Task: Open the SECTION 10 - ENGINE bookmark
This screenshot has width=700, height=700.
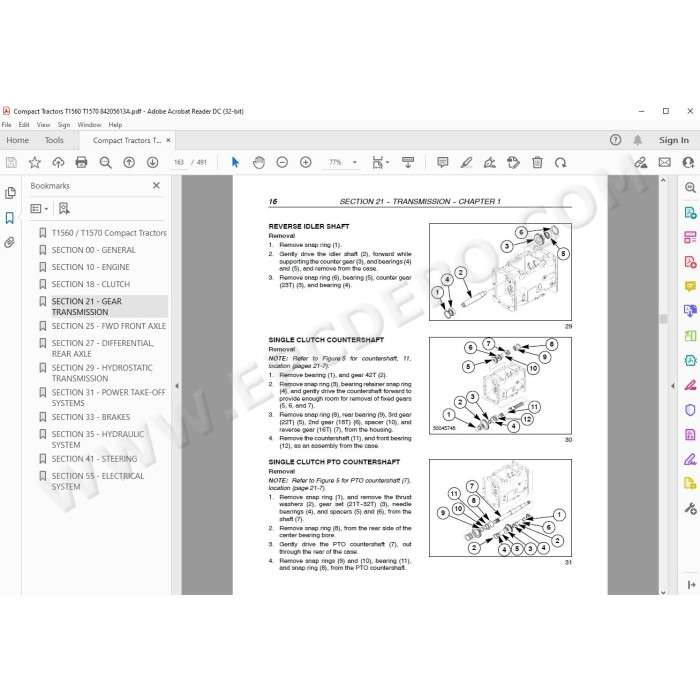Action: [x=91, y=267]
